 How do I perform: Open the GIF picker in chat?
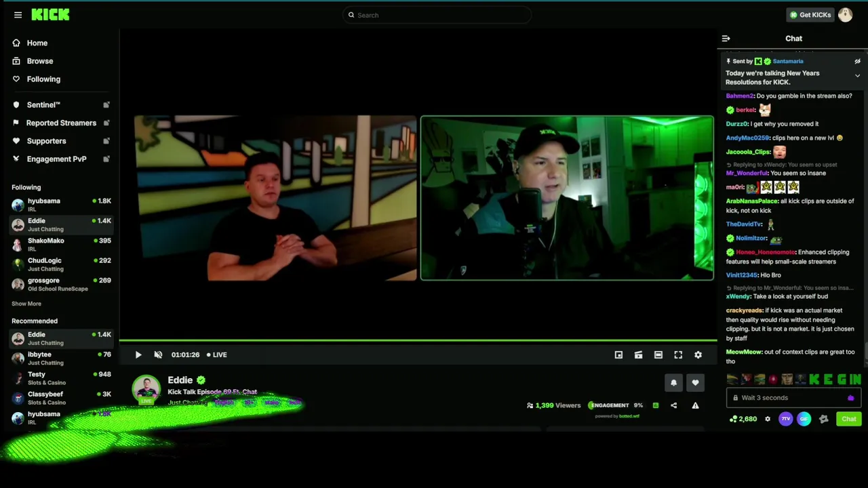804,419
